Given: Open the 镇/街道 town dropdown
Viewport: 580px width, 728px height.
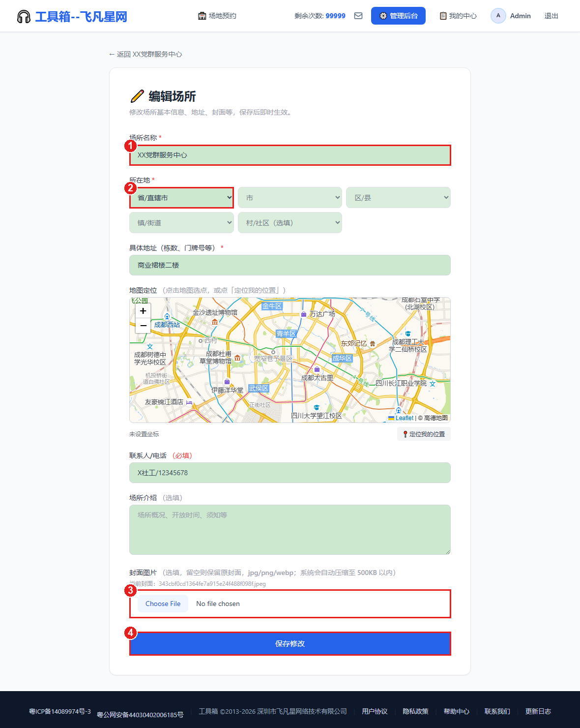Looking at the screenshot, I should [x=181, y=223].
